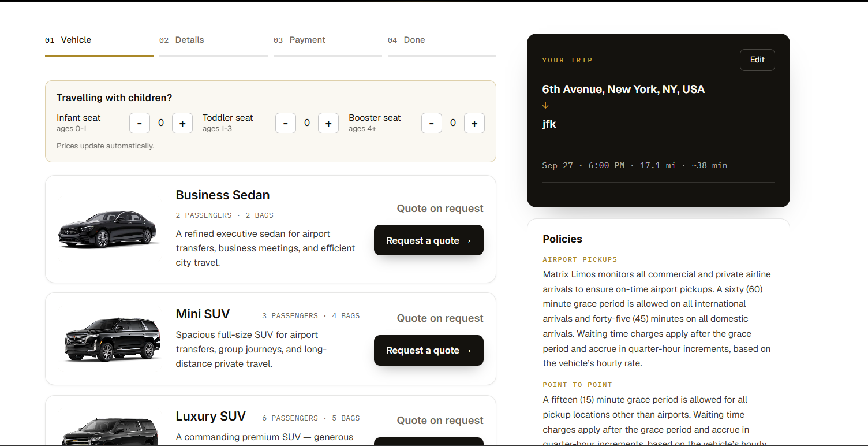Click the Sep 27 trip time summary
Image resolution: width=868 pixels, height=446 pixels.
coord(635,166)
